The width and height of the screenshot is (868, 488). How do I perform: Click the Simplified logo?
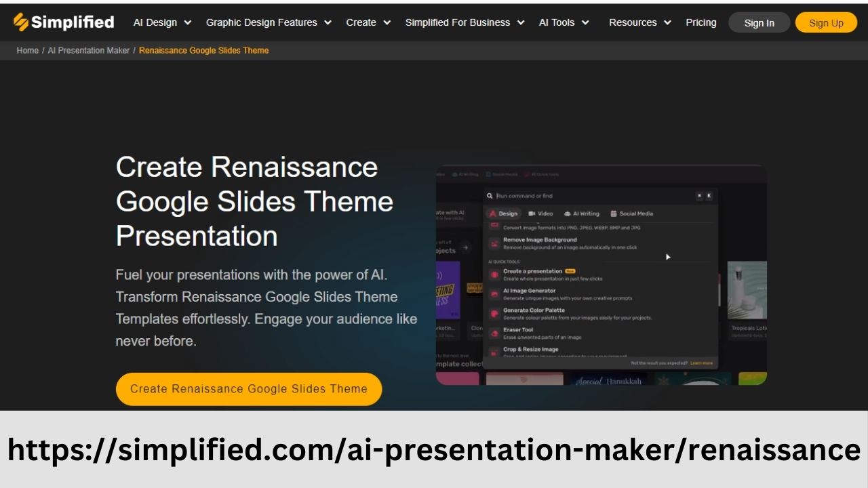(63, 22)
